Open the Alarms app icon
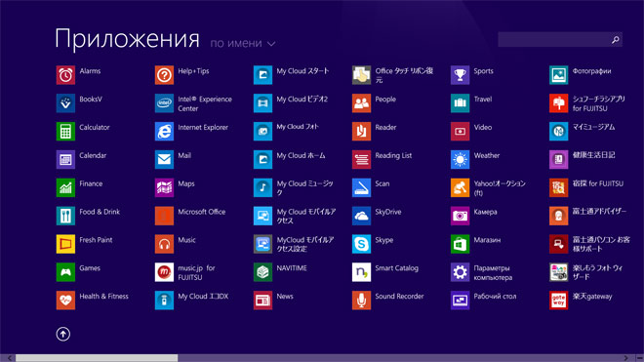Image resolution: width=644 pixels, height=362 pixels. coord(65,75)
